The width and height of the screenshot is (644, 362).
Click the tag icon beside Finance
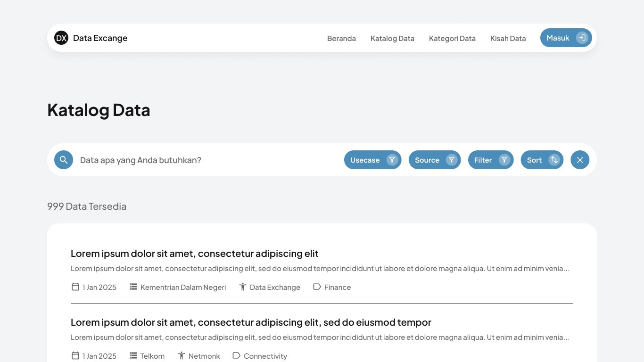[x=317, y=287]
